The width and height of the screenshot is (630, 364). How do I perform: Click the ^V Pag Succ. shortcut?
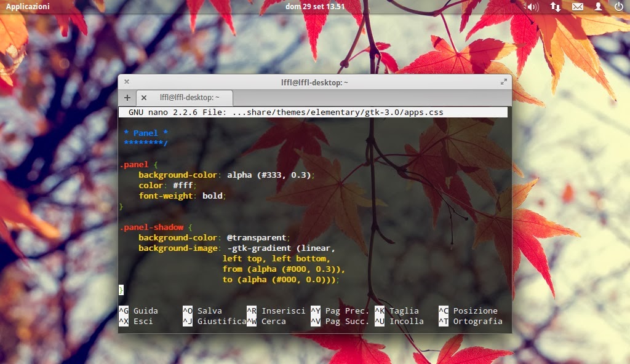click(340, 321)
